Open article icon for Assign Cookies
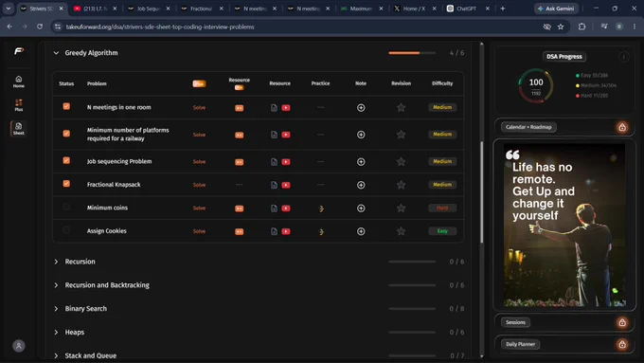 coord(274,231)
